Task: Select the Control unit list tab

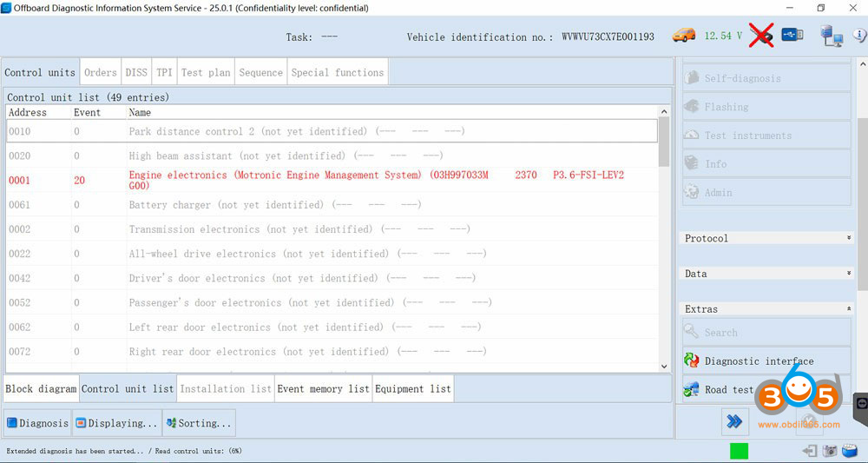Action: click(128, 388)
